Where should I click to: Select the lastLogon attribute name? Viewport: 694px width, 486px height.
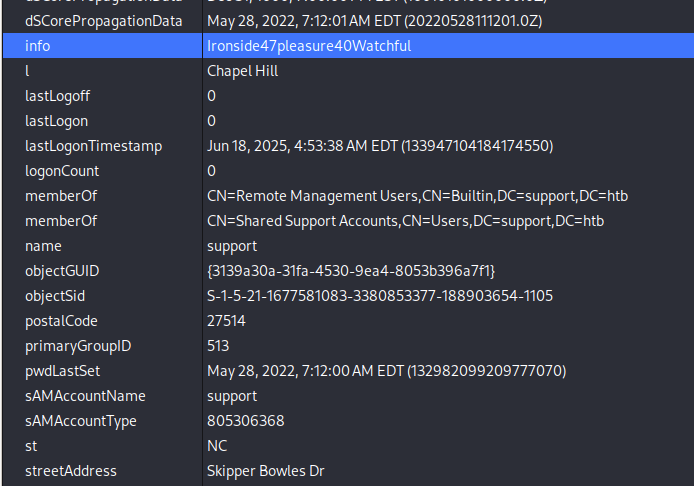tap(57, 121)
